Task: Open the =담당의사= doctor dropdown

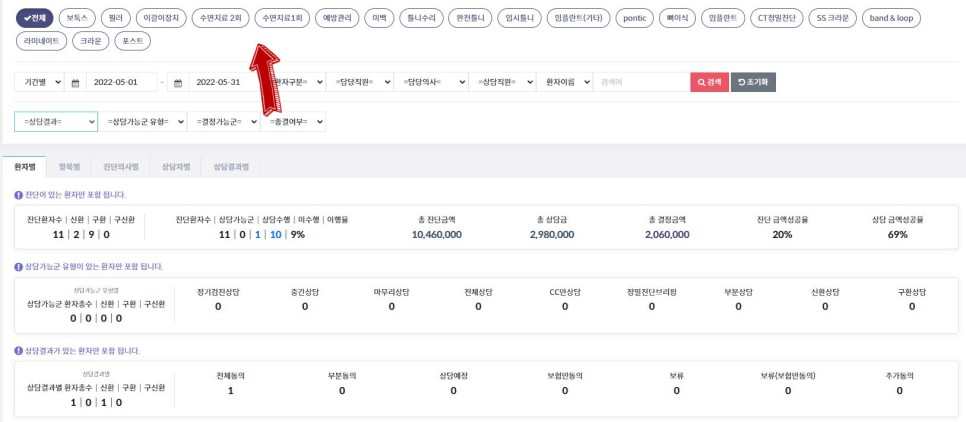Action: pos(431,82)
